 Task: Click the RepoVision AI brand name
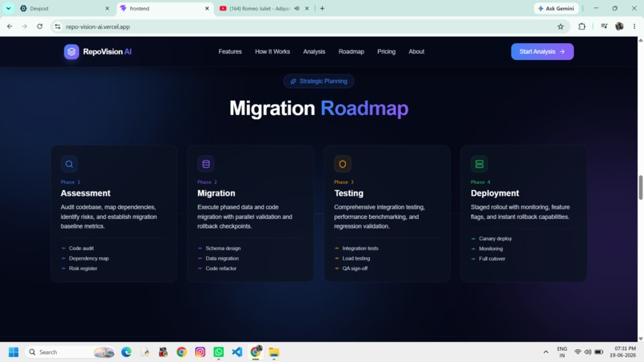(107, 52)
